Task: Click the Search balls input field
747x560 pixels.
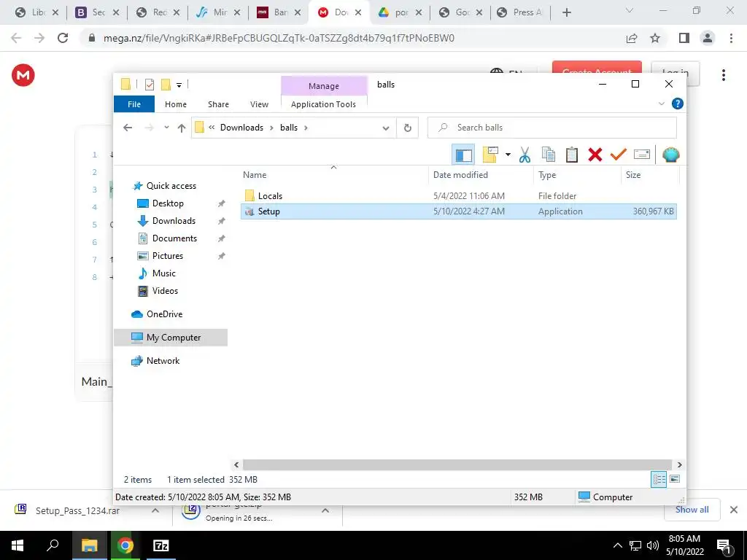Action: [551, 128]
